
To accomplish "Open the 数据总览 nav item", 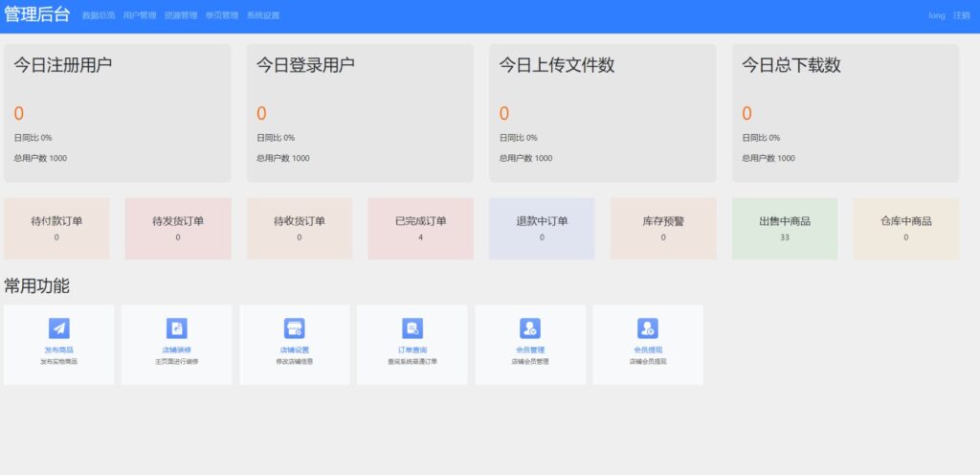I will (x=99, y=15).
